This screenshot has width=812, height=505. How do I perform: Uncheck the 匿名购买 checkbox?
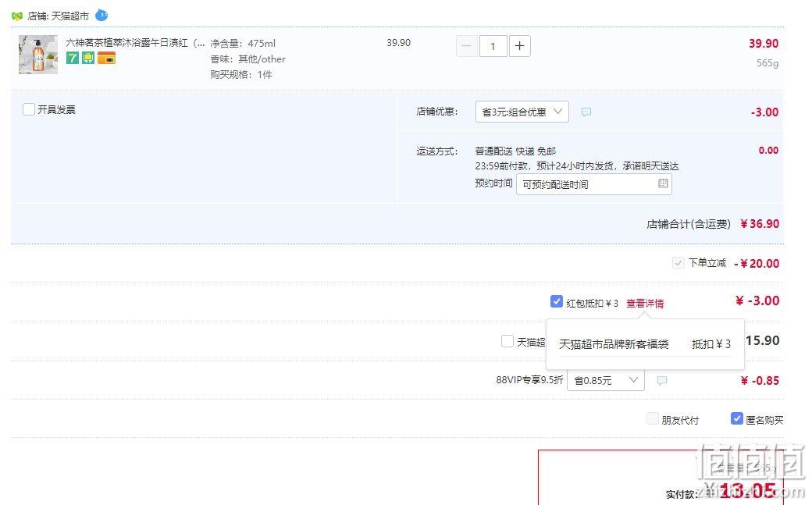pos(737,418)
